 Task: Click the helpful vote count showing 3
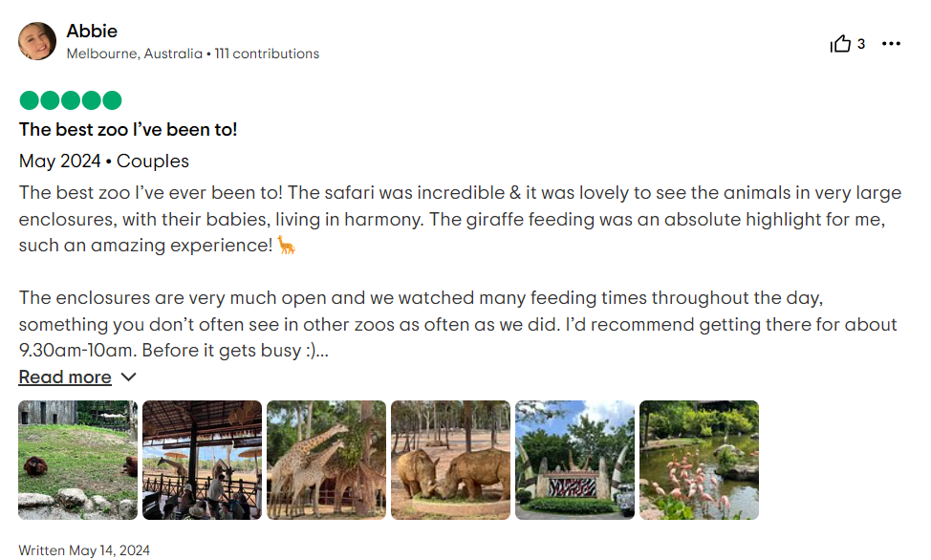(861, 43)
